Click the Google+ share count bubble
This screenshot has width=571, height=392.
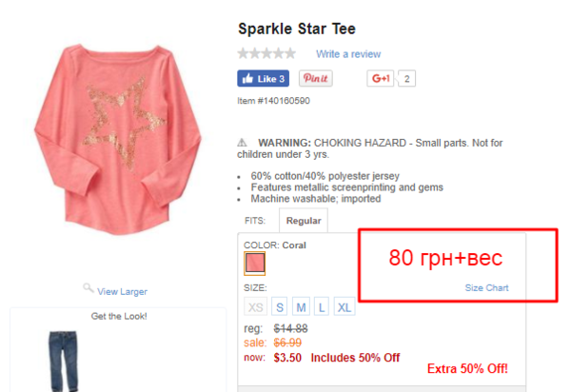tap(406, 79)
